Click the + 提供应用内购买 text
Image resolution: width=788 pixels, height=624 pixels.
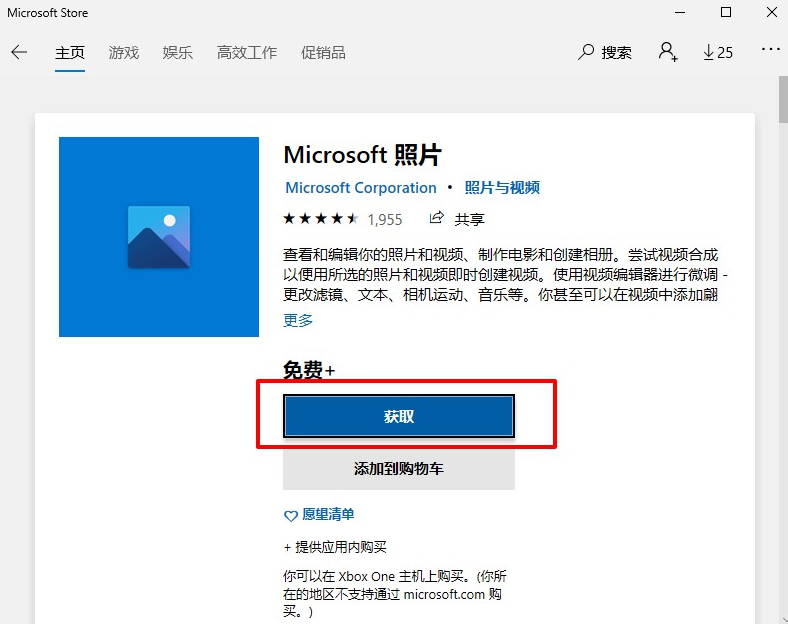pyautogui.click(x=335, y=547)
